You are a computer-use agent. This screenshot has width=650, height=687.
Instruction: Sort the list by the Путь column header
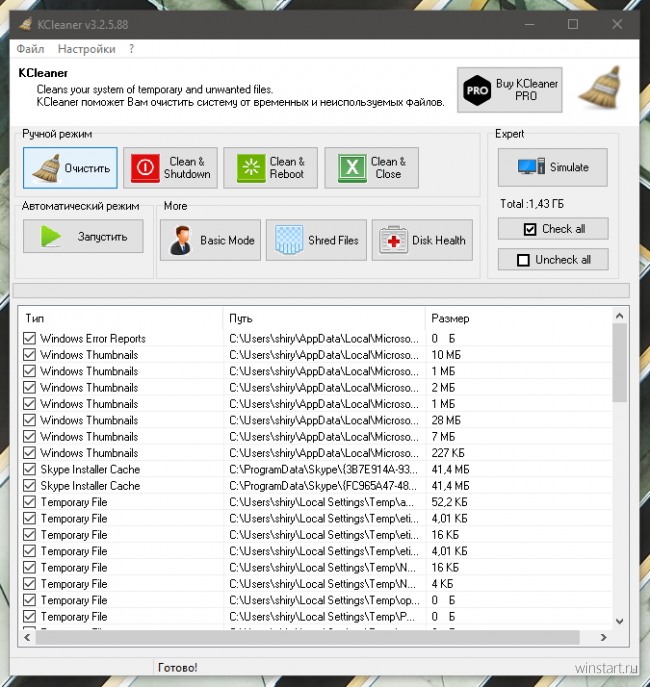(x=324, y=319)
